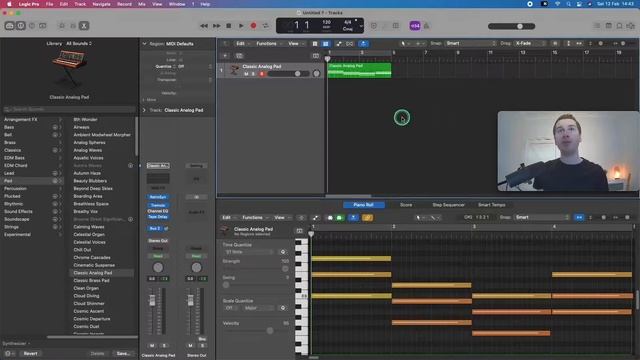Choose the Autumn Haze patch

click(x=87, y=173)
